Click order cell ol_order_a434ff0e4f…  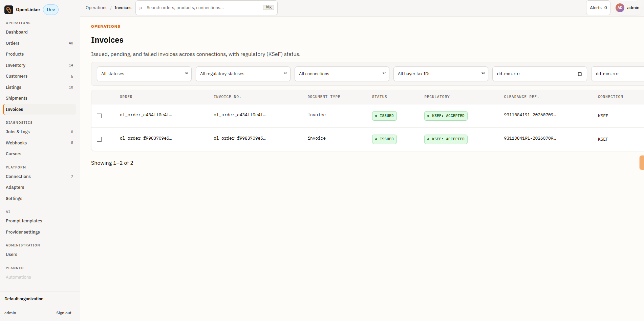point(146,115)
